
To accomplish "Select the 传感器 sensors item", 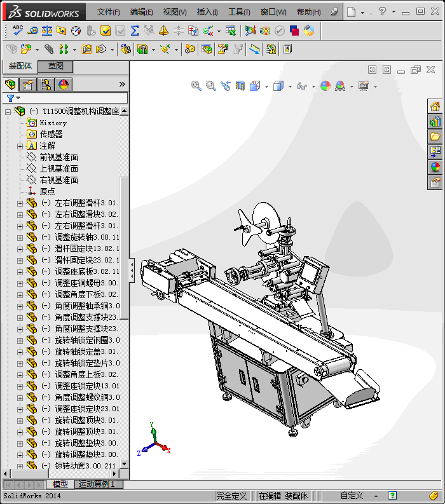I will pos(51,134).
